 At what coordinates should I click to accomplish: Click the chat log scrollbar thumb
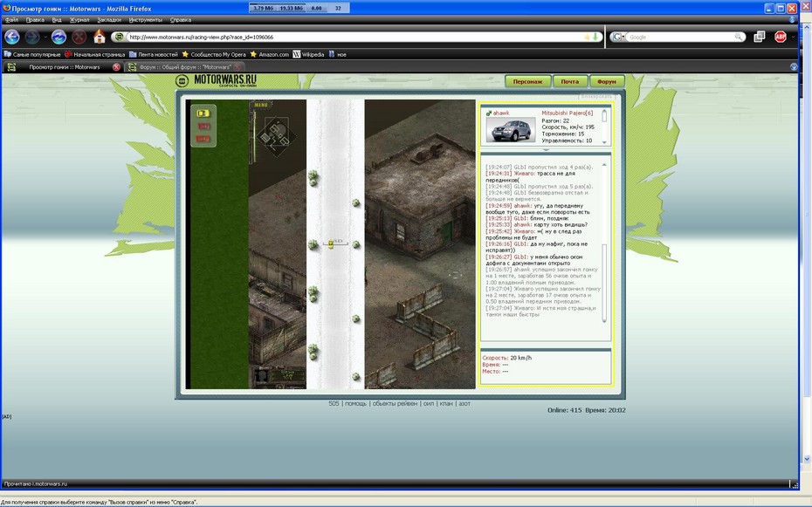(x=604, y=283)
